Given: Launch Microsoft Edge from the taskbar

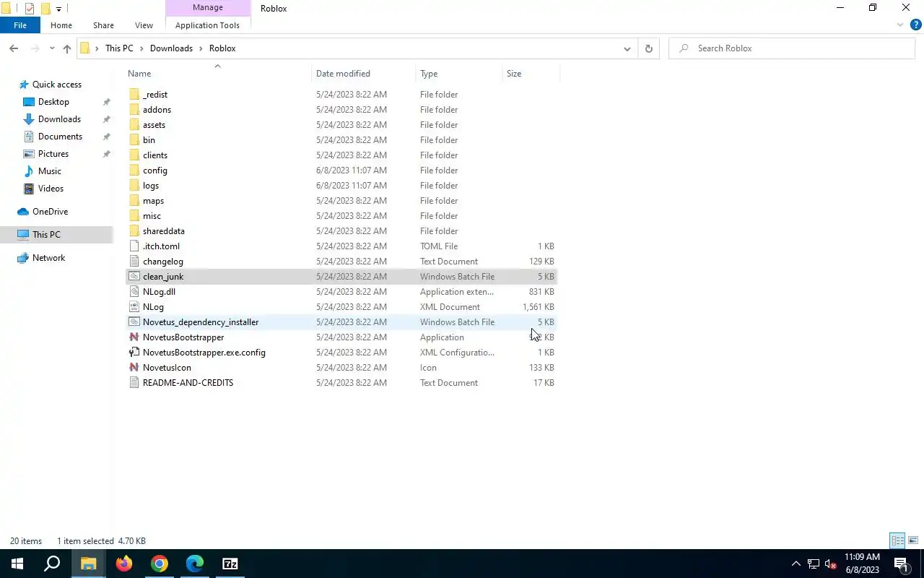Looking at the screenshot, I should pos(195,564).
